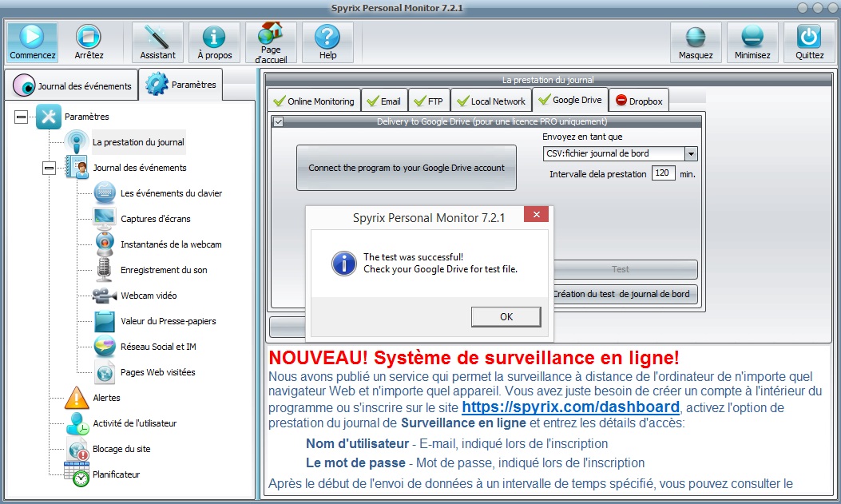Viewport: 841px width, 504px height.
Task: Click the La prestation du journal antenna icon
Action: coord(77,142)
